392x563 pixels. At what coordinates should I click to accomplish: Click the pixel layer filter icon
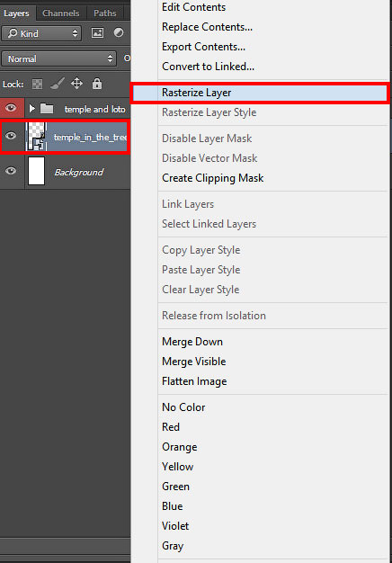(x=98, y=33)
